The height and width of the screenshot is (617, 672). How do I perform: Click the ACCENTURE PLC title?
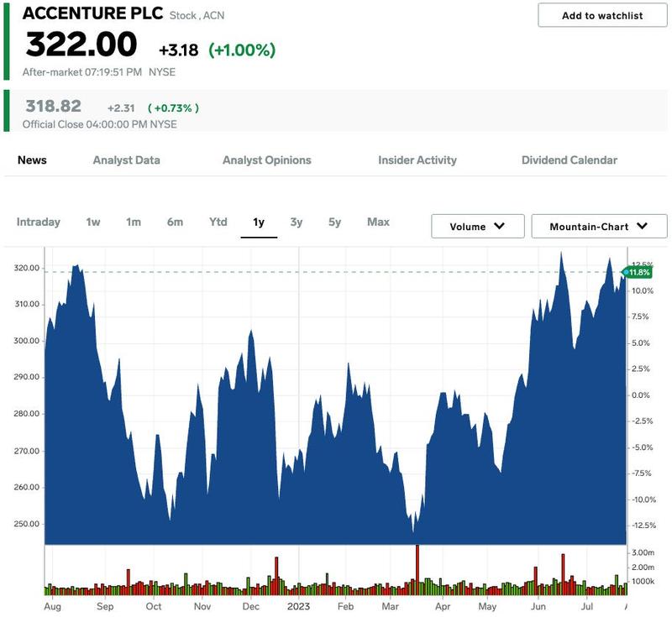click(x=92, y=13)
